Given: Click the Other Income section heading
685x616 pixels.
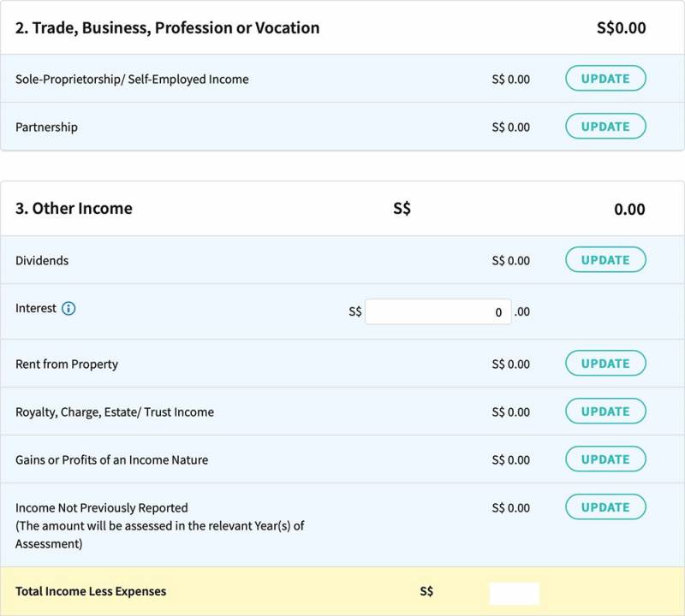Looking at the screenshot, I should [74, 209].
